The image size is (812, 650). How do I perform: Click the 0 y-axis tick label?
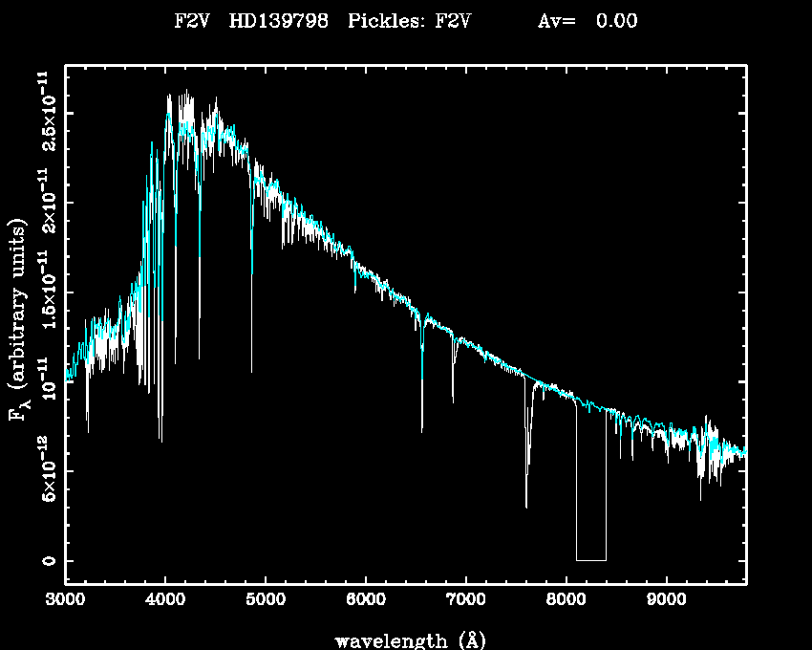[46, 560]
